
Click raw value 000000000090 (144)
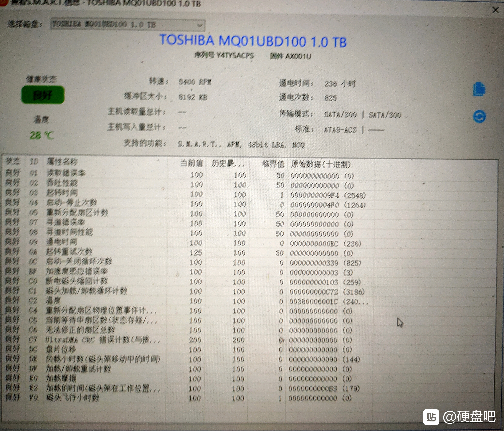pos(324,360)
